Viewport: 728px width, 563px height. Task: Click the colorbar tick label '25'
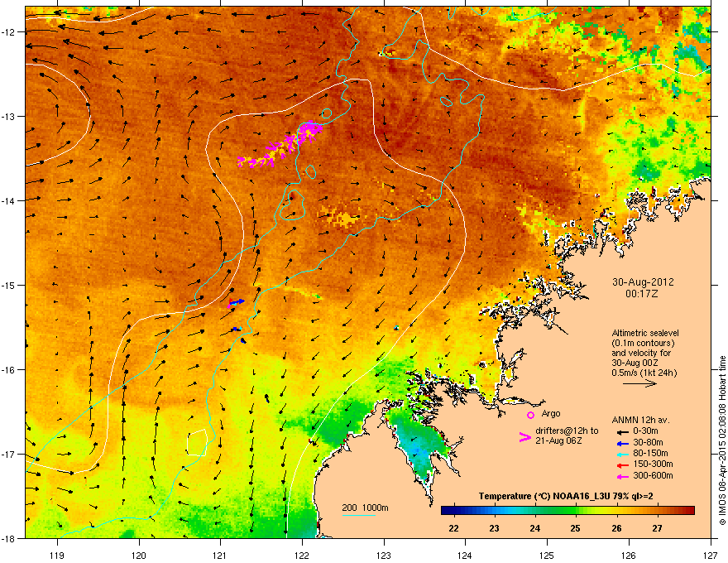(575, 528)
